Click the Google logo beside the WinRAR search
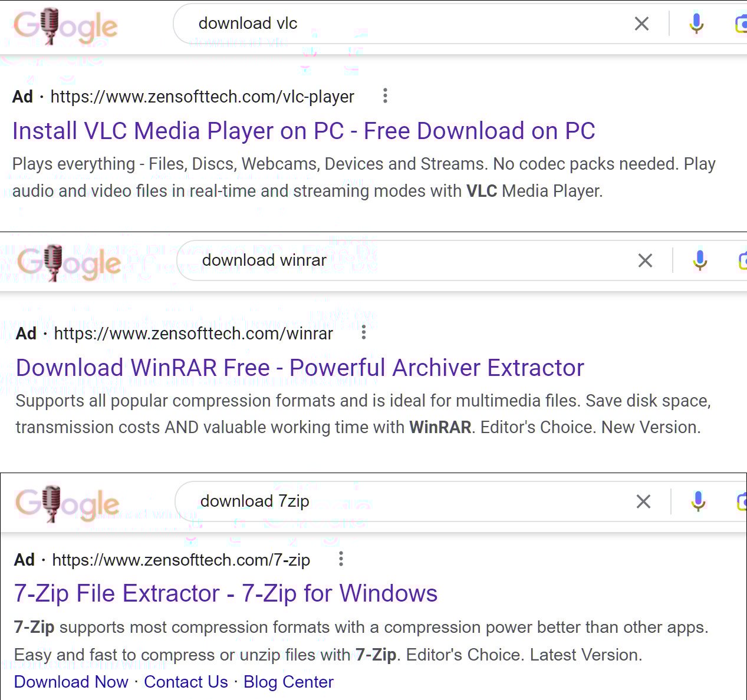This screenshot has height=700, width=747. [69, 263]
